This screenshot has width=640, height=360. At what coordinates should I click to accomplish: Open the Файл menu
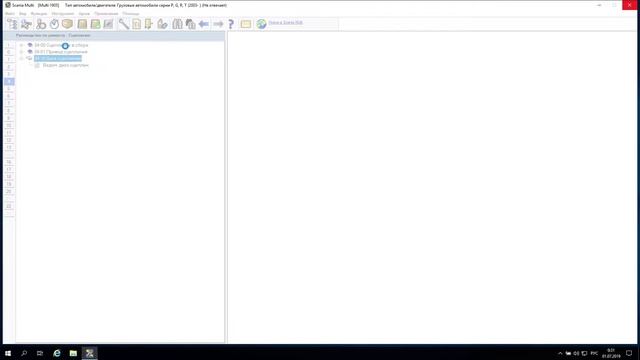pos(10,13)
